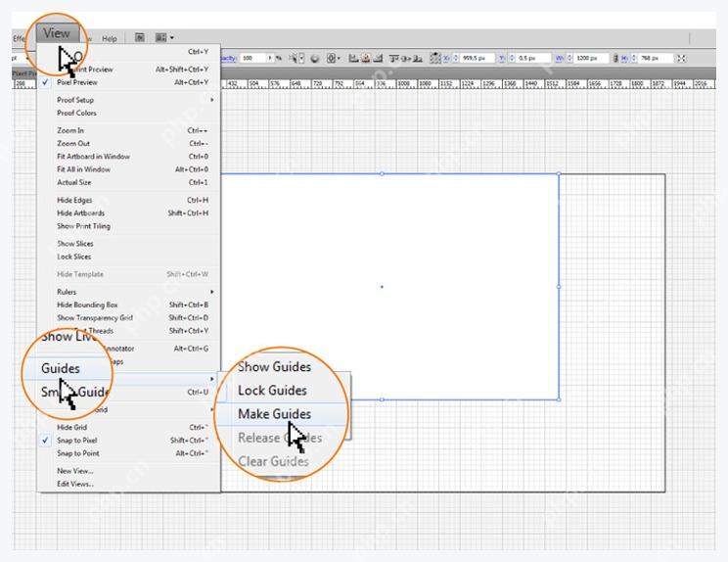Click the X transform label link
The image size is (728, 562).
coord(446,58)
